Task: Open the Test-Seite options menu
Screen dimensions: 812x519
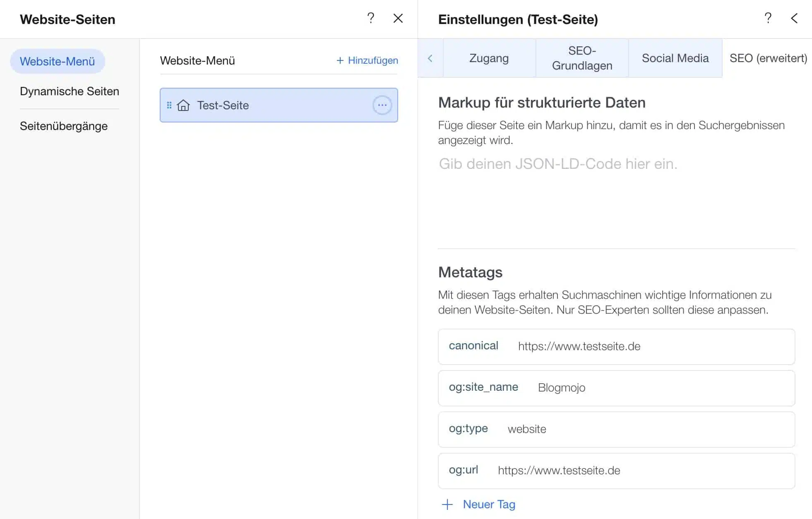Action: point(382,105)
